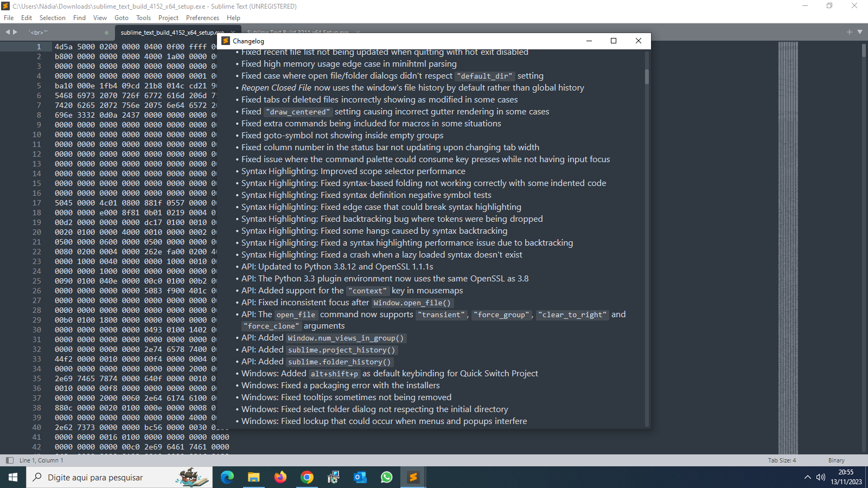Open the 'Binary' syntax selector

[x=836, y=460]
